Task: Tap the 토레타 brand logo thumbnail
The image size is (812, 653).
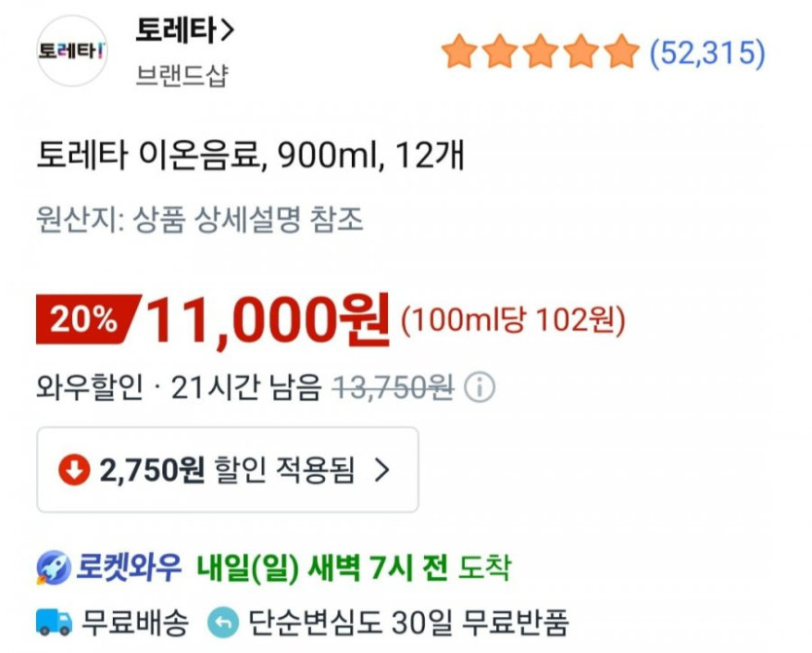Action: [x=71, y=51]
